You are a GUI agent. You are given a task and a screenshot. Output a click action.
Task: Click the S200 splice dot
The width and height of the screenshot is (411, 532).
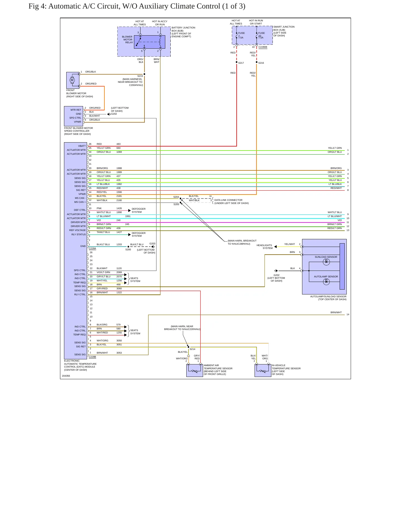pos(128,247)
